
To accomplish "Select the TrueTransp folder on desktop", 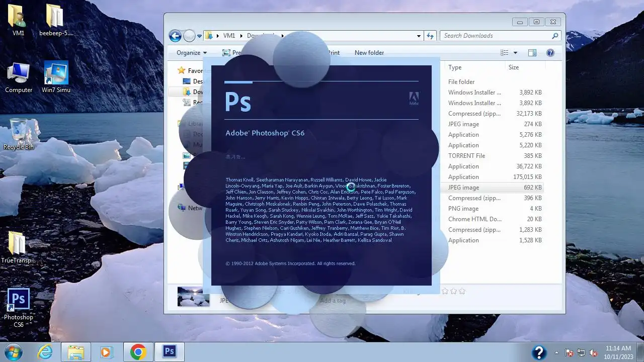I will click(19, 247).
